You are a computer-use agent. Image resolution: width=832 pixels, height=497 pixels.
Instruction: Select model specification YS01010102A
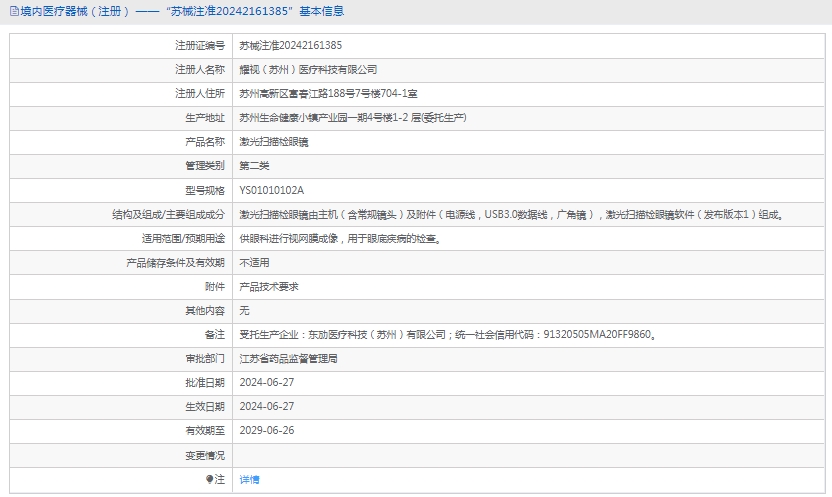(271, 190)
